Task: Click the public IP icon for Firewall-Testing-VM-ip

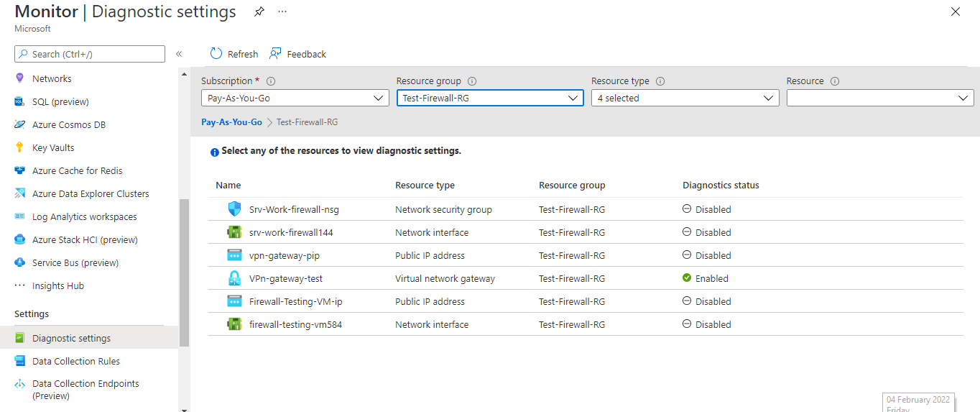Action: pyautogui.click(x=234, y=301)
